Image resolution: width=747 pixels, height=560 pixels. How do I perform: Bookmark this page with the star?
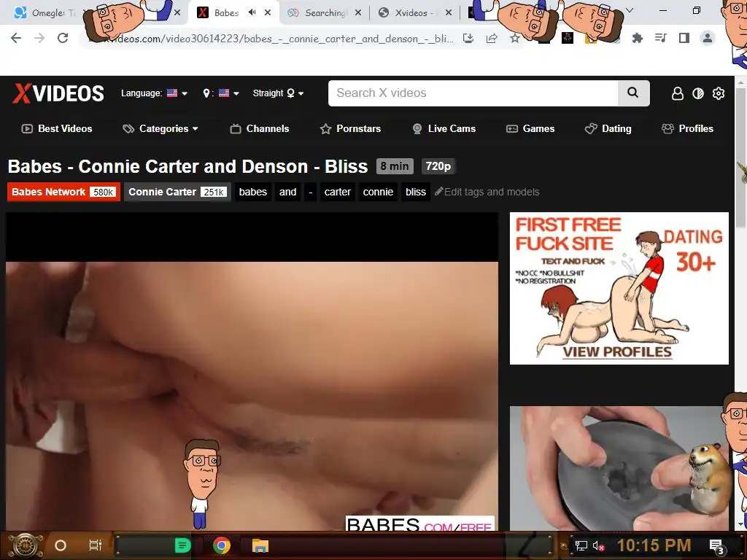pos(515,39)
